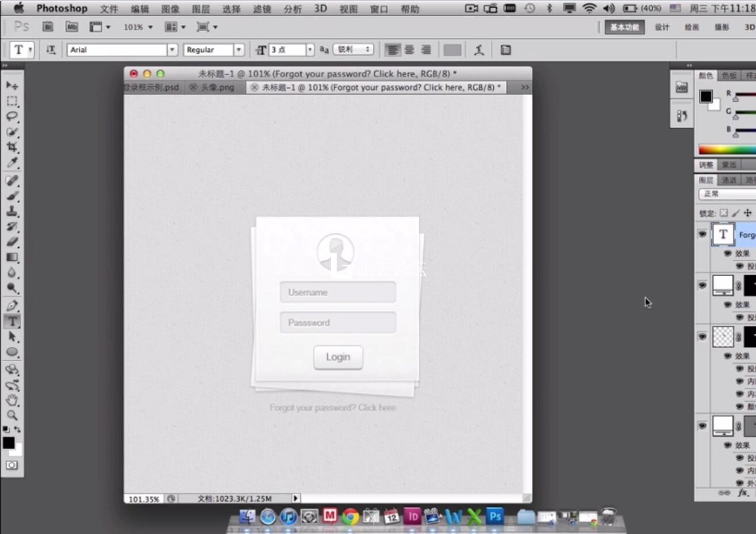Click the text color swatch in options bar
Viewport: 756px width, 534px height.
click(x=452, y=50)
